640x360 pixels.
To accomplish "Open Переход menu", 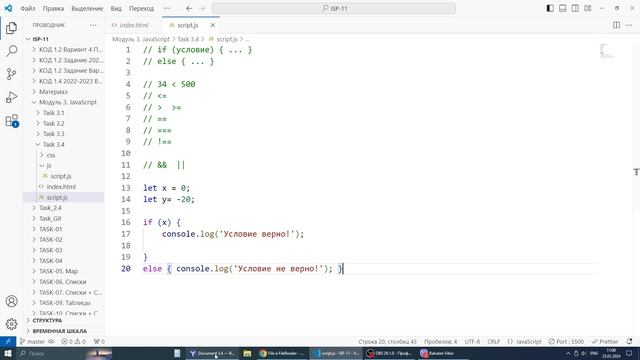I will click(x=141, y=8).
